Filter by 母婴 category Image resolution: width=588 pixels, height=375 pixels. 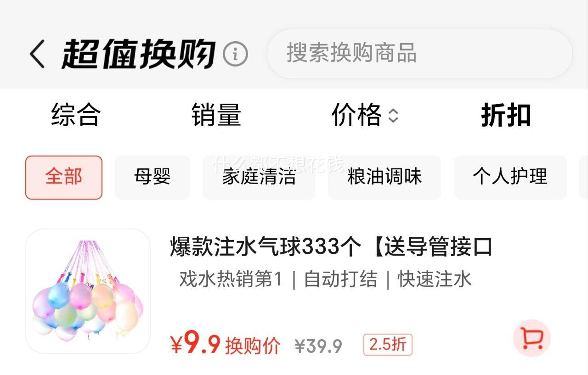(x=153, y=177)
